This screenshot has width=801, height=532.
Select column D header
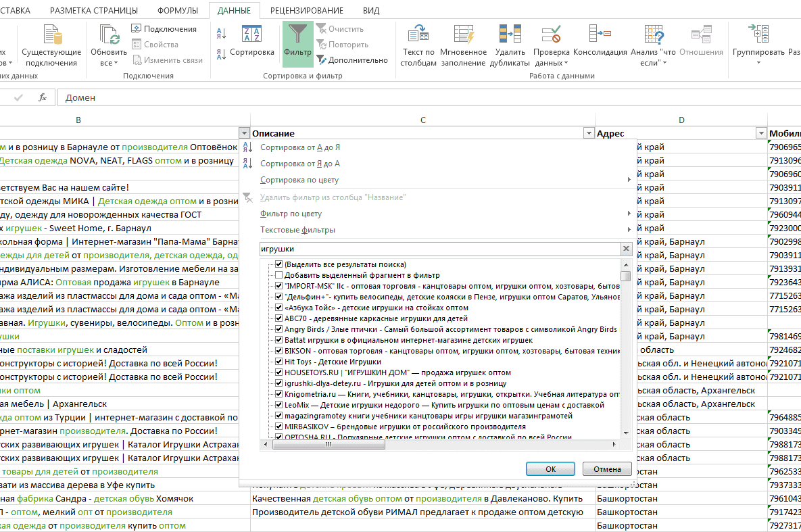(x=681, y=120)
